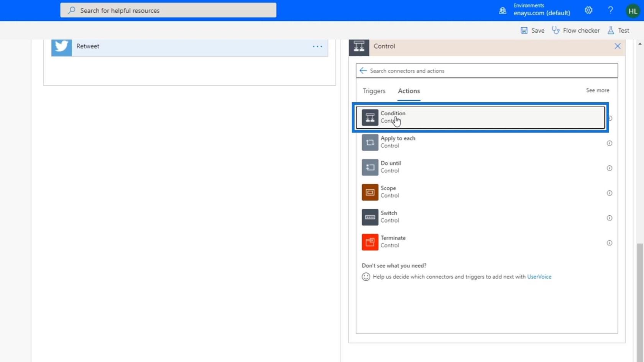Click the scrollbar up arrow
The width and height of the screenshot is (644, 362).
click(x=640, y=44)
